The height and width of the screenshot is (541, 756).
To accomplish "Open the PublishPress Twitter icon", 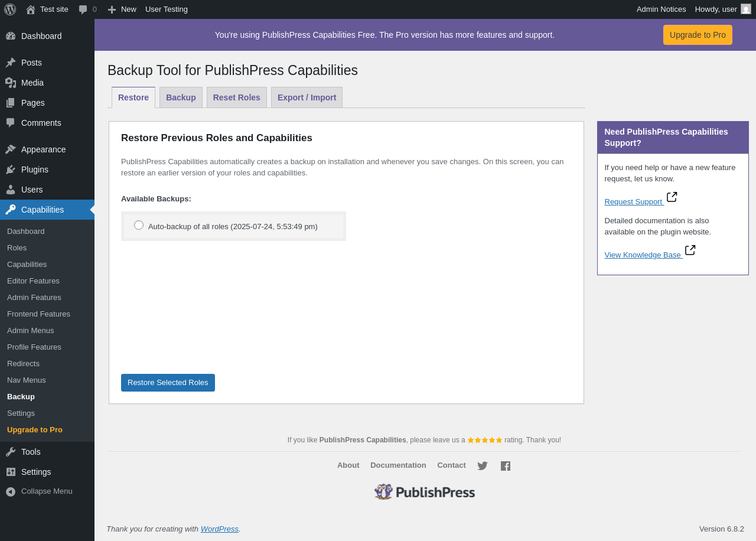I will tap(483, 466).
